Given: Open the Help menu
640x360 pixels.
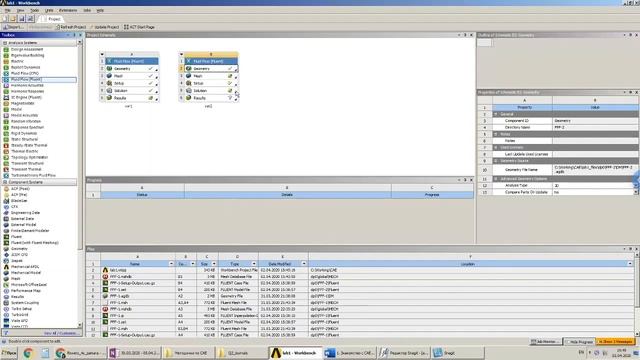Looking at the screenshot, I should (100, 10).
